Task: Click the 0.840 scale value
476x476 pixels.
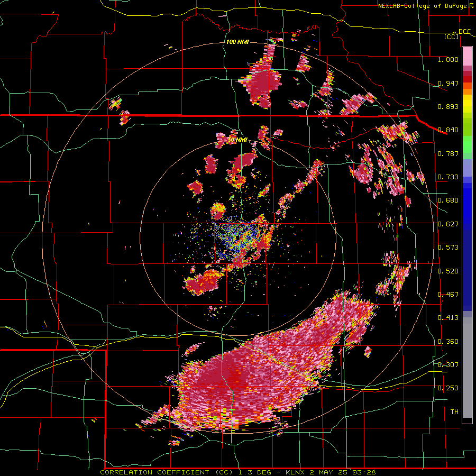Action: coord(448,130)
